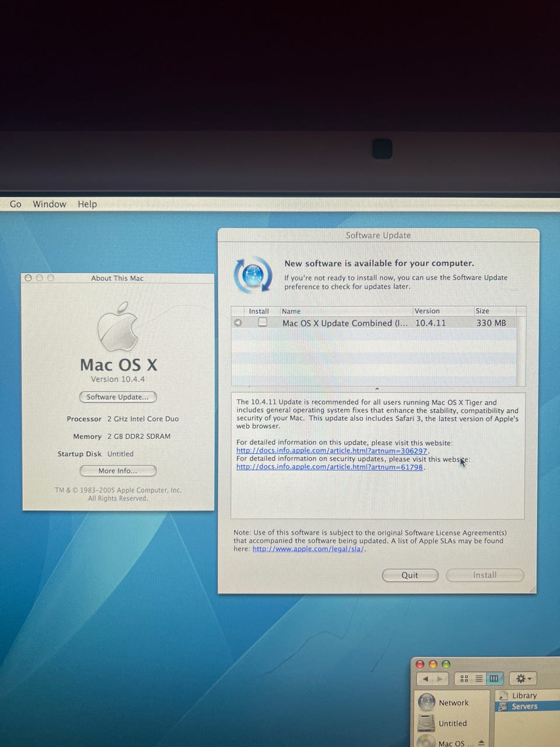Sort updates by the Version column
Image resolution: width=560 pixels, height=747 pixels.
coord(442,311)
